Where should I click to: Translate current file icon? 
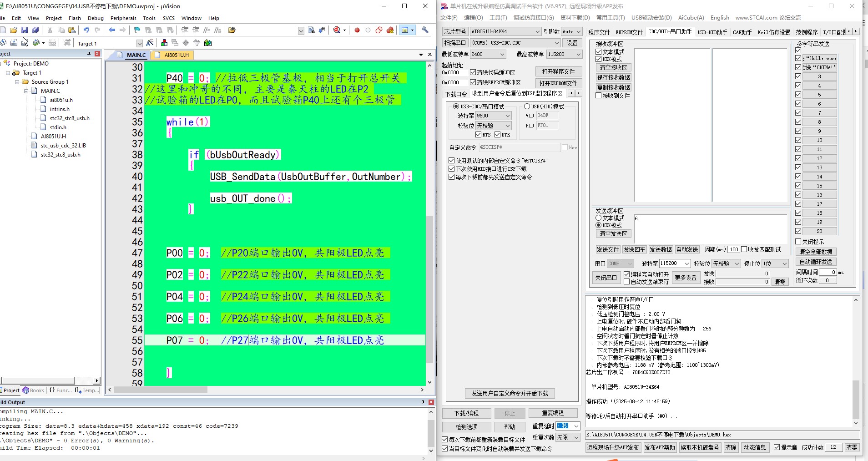tap(3, 43)
